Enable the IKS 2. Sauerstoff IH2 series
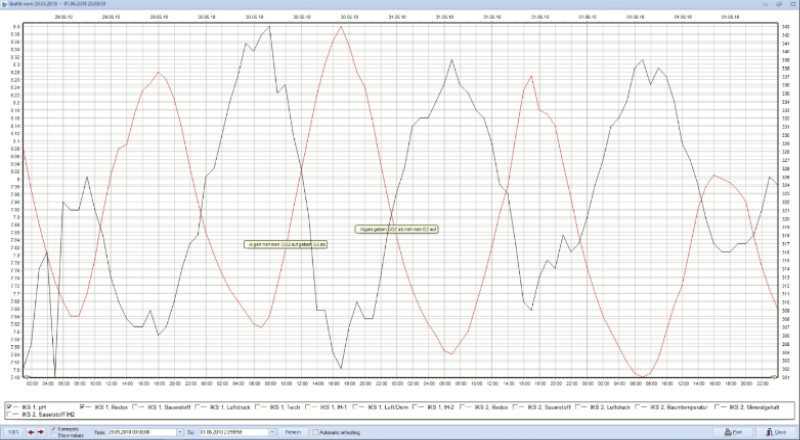 pos(10,415)
